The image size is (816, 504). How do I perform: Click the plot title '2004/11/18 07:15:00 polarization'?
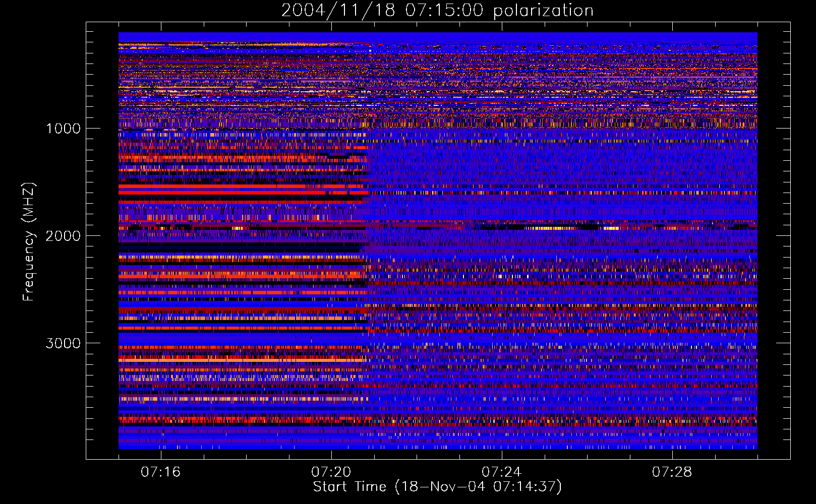pyautogui.click(x=437, y=11)
